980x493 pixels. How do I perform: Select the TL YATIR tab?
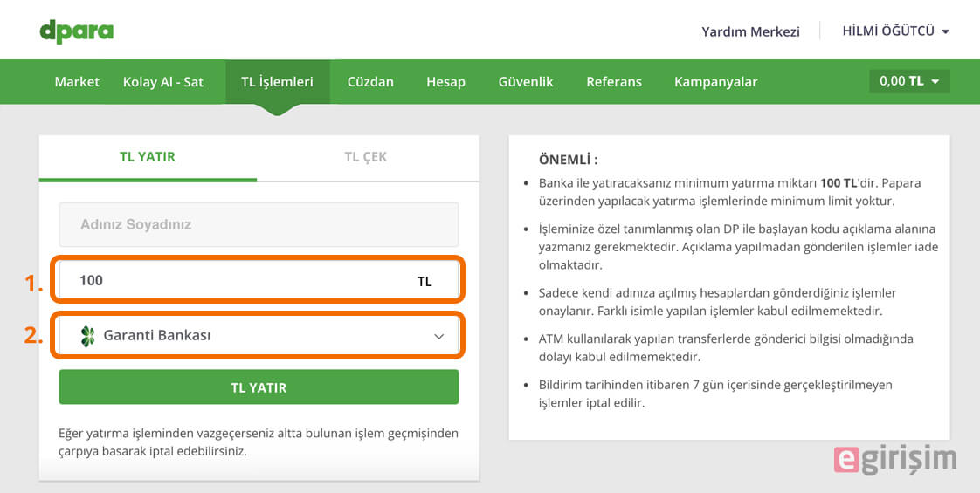[148, 157]
